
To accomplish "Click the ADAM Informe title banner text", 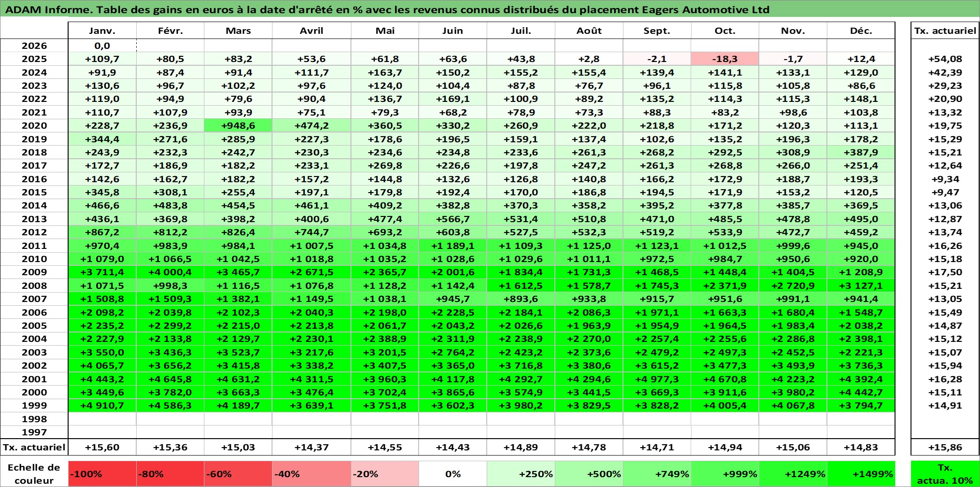I will (x=387, y=9).
